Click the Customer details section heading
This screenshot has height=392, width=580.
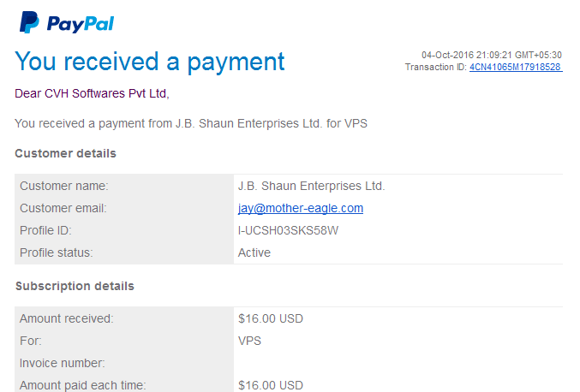[x=65, y=153]
